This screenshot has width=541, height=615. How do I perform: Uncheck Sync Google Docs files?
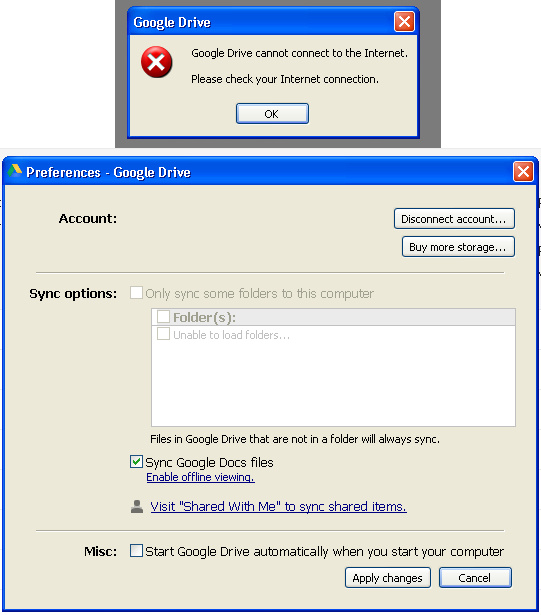[x=136, y=462]
